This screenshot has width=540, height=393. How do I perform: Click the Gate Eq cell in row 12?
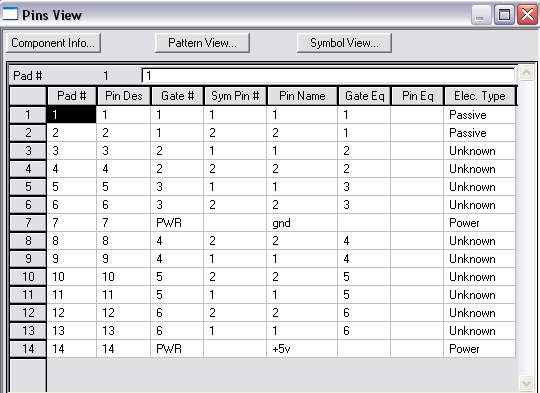pos(364,312)
